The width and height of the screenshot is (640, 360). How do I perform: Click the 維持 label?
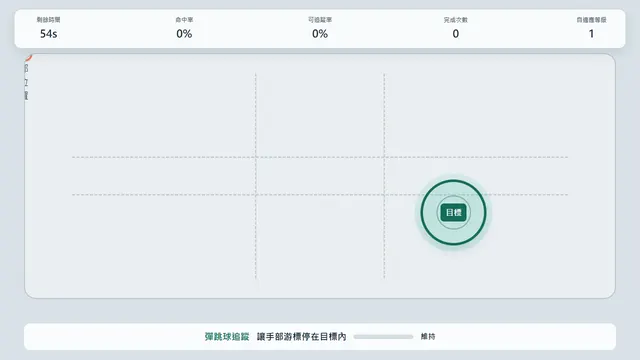428,337
